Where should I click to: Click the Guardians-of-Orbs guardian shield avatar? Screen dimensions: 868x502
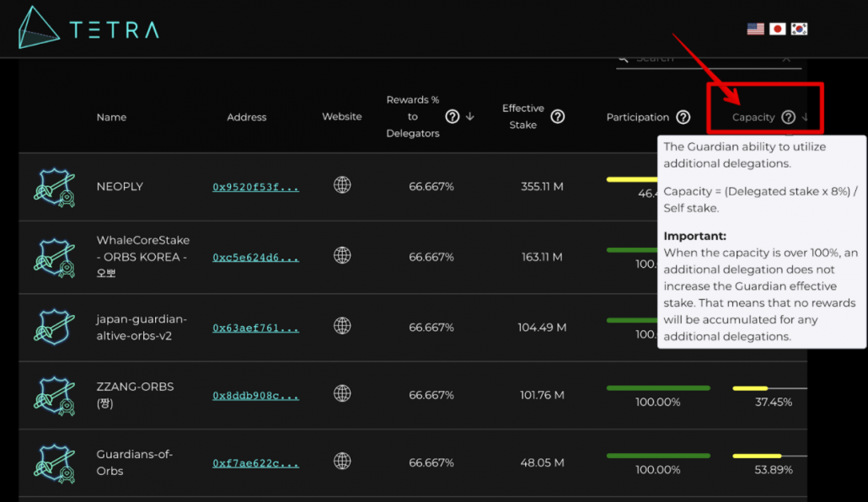pyautogui.click(x=54, y=463)
